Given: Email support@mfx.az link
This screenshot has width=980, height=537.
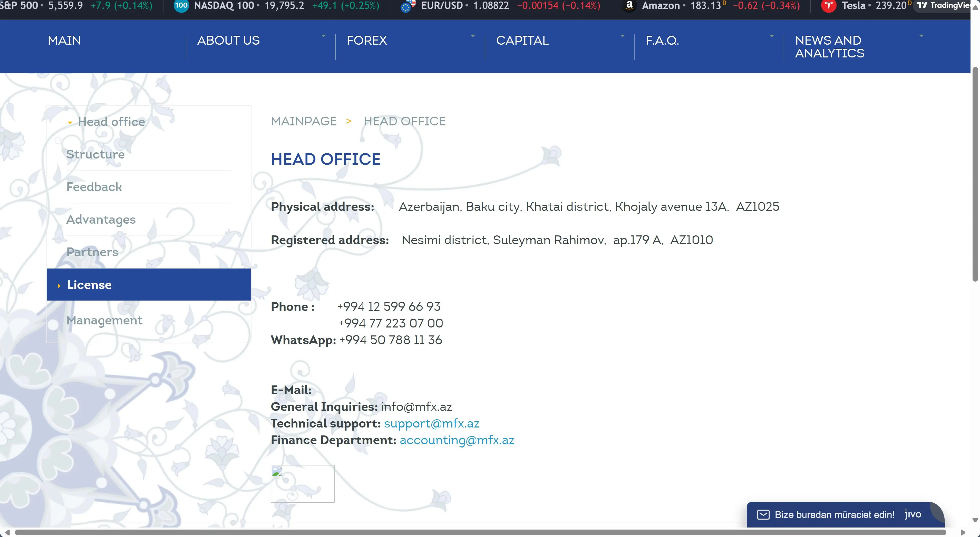Looking at the screenshot, I should coord(431,424).
